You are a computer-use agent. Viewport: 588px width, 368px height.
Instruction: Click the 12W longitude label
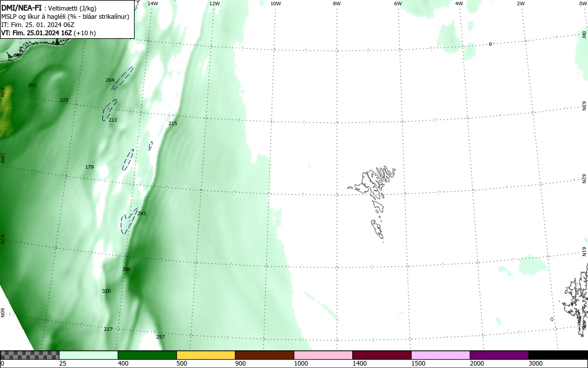tap(215, 4)
